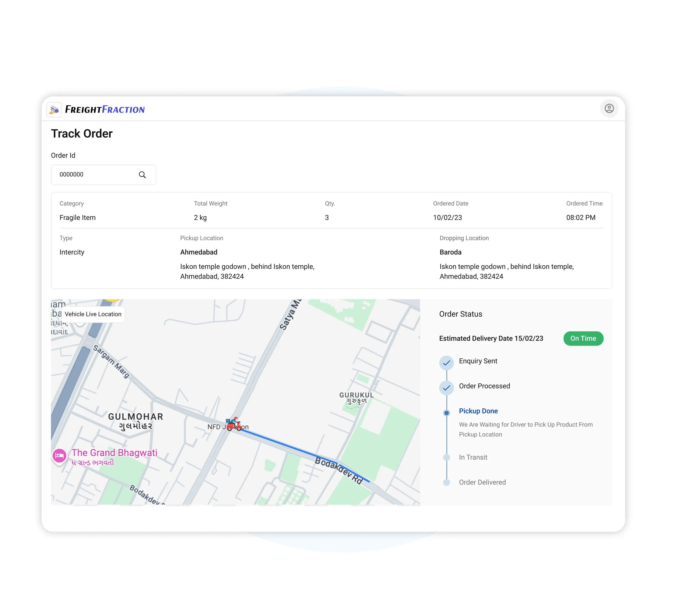Click the 'Sargam Marg' road label on map
This screenshot has height=616, width=681.
point(111,361)
